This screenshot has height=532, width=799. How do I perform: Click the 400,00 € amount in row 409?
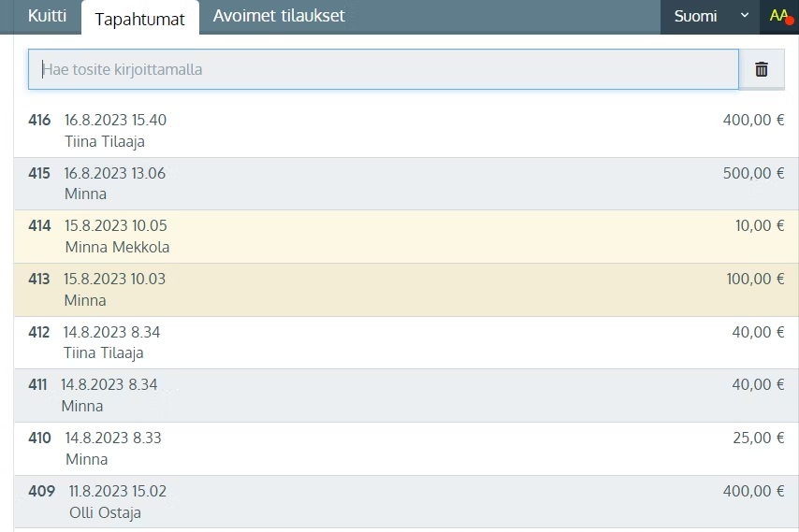753,491
